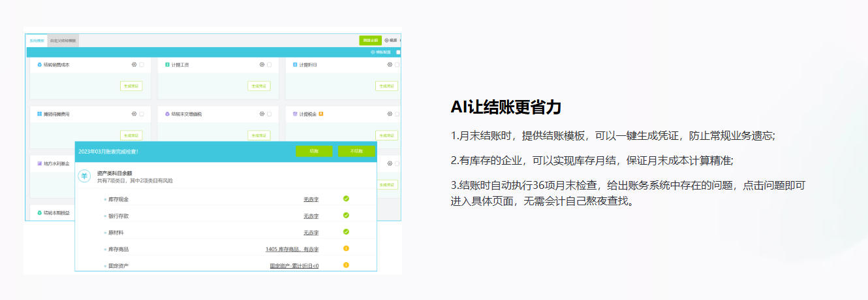Viewport: 868px width, 300px height.
Task: Click green check icon for 银行存款
Action: (346, 215)
